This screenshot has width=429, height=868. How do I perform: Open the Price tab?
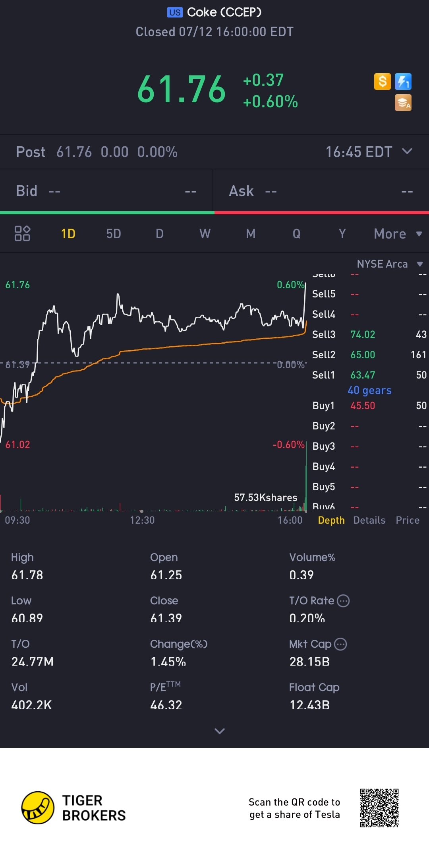click(408, 520)
